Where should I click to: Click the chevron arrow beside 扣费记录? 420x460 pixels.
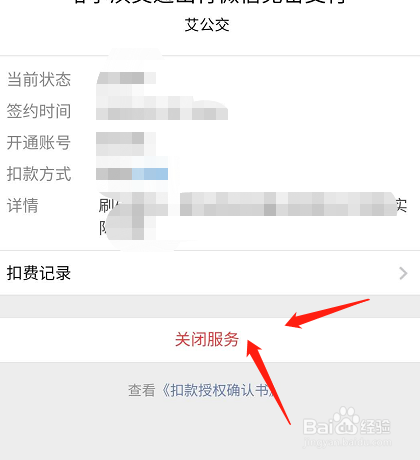click(403, 273)
